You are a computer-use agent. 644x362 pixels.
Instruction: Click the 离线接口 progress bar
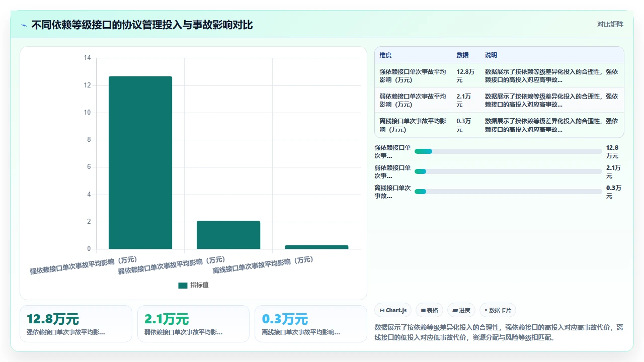click(508, 192)
